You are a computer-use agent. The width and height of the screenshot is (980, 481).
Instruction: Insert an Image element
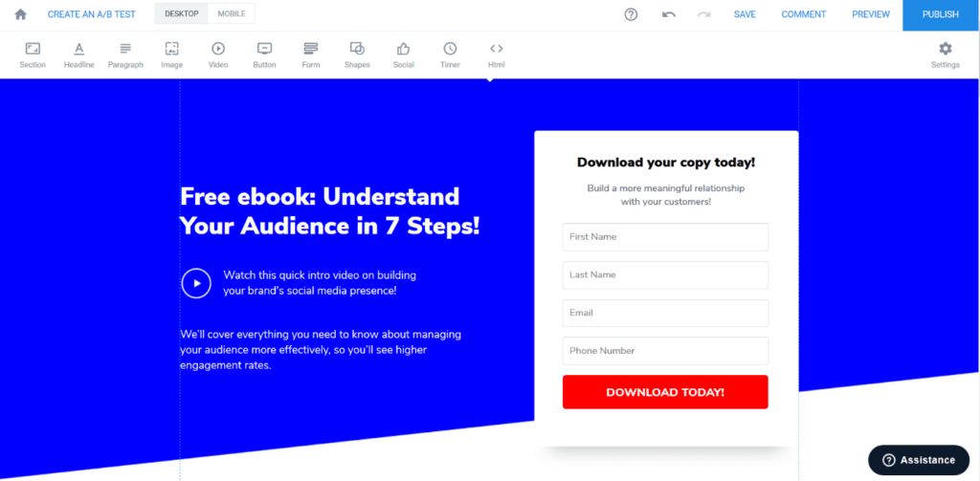point(172,55)
